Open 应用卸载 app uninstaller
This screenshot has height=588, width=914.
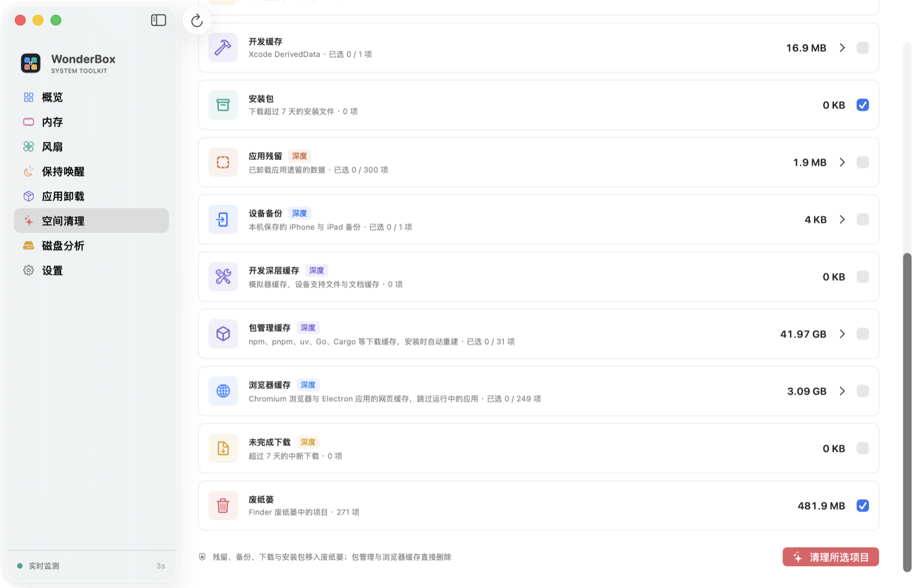tap(91, 196)
